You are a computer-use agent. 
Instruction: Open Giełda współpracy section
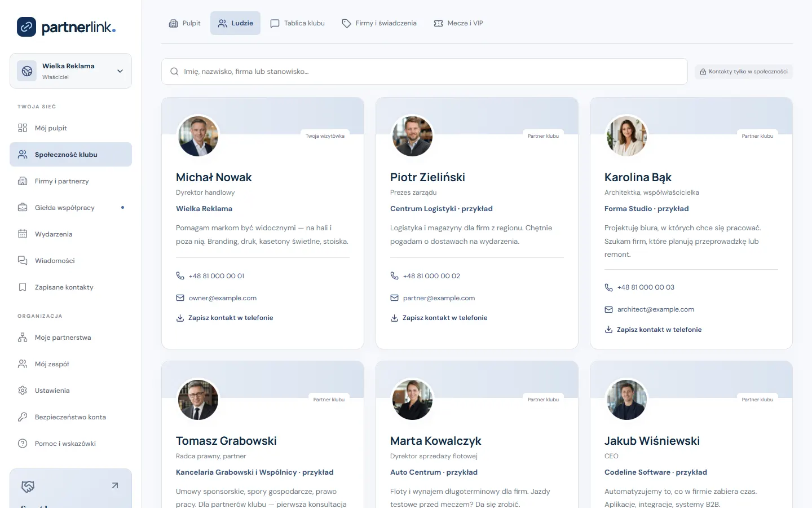[x=70, y=208]
